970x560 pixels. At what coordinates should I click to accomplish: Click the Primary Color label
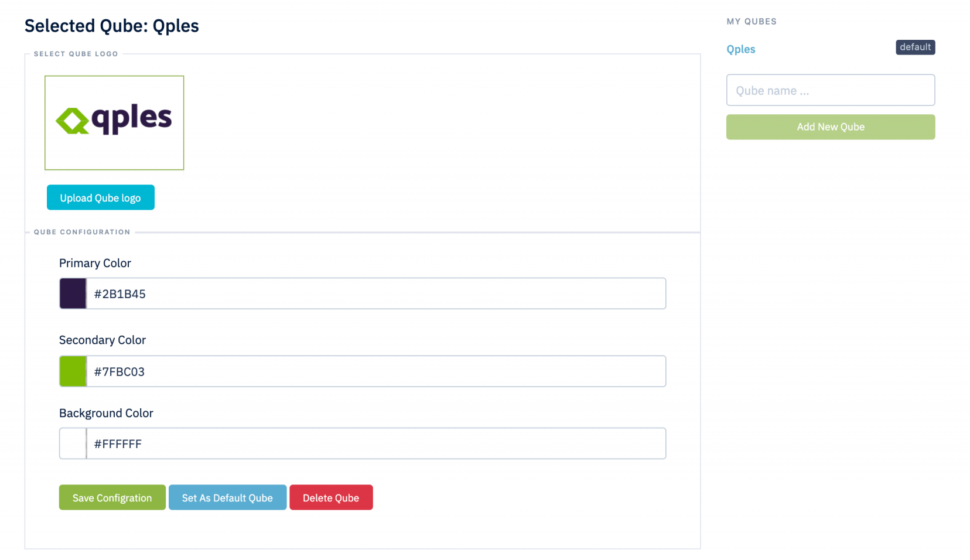pos(95,263)
